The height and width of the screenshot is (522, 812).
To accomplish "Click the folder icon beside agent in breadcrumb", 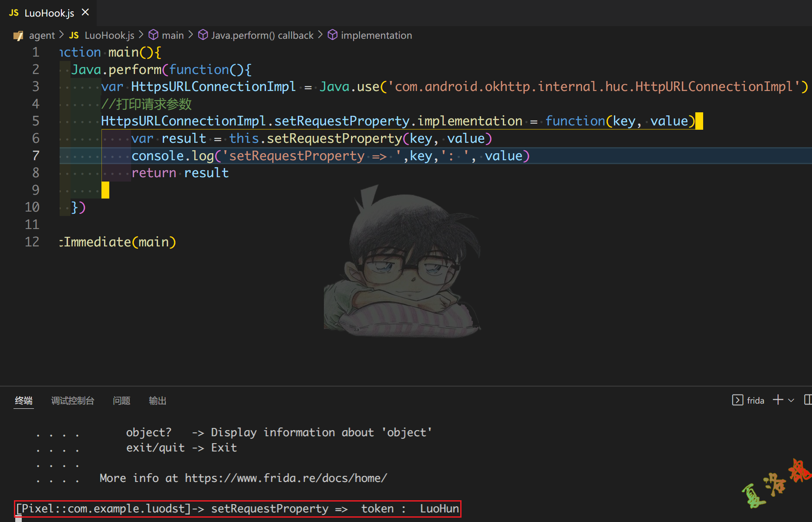I will (18, 35).
